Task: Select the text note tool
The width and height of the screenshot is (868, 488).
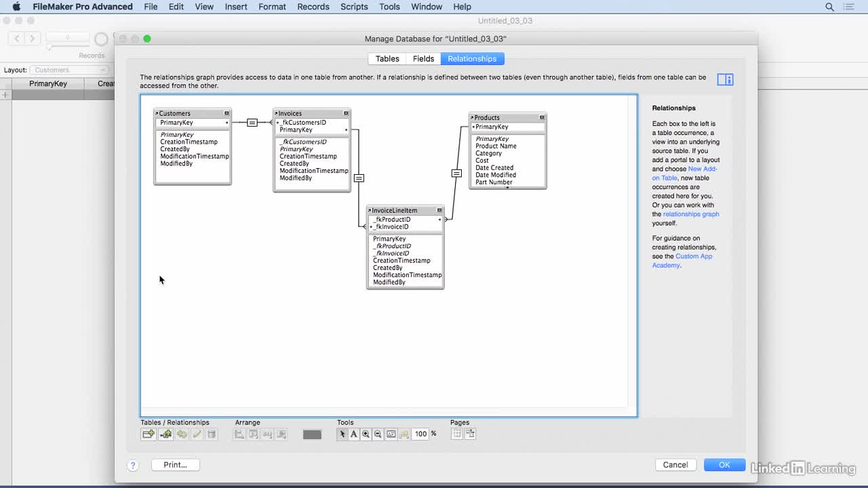Action: click(x=354, y=434)
